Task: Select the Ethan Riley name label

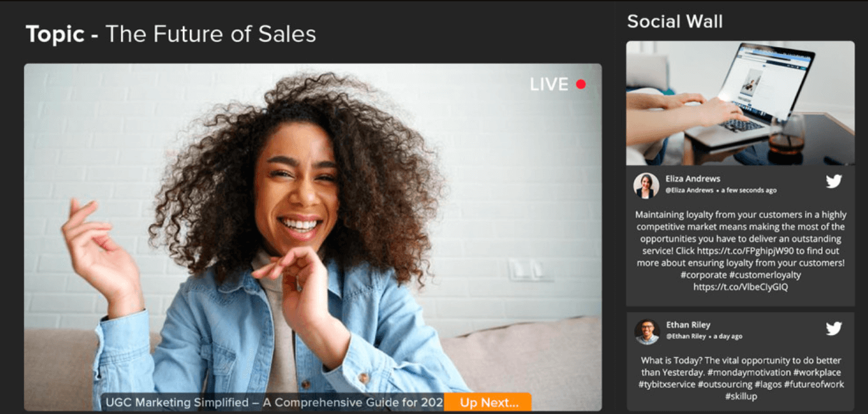Action: point(688,325)
